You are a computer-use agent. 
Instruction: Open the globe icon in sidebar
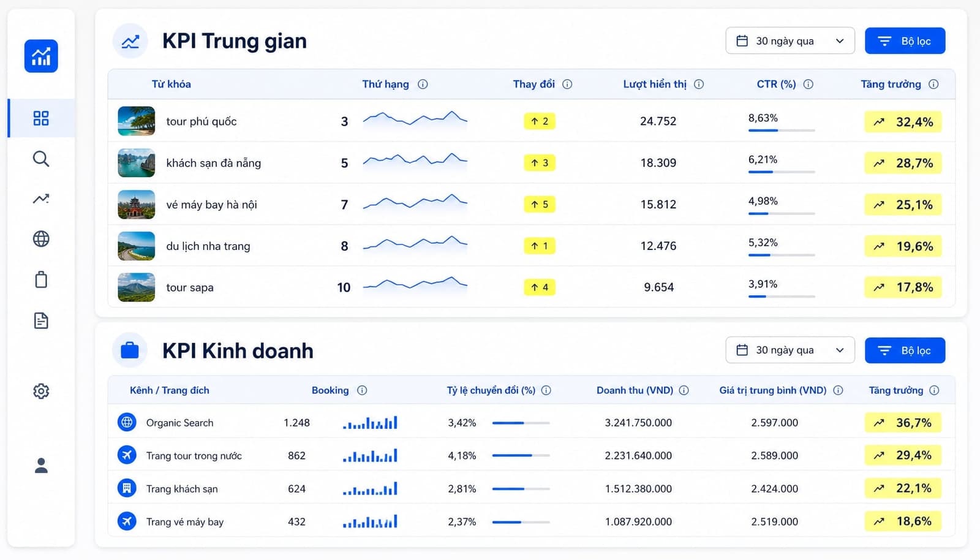41,239
